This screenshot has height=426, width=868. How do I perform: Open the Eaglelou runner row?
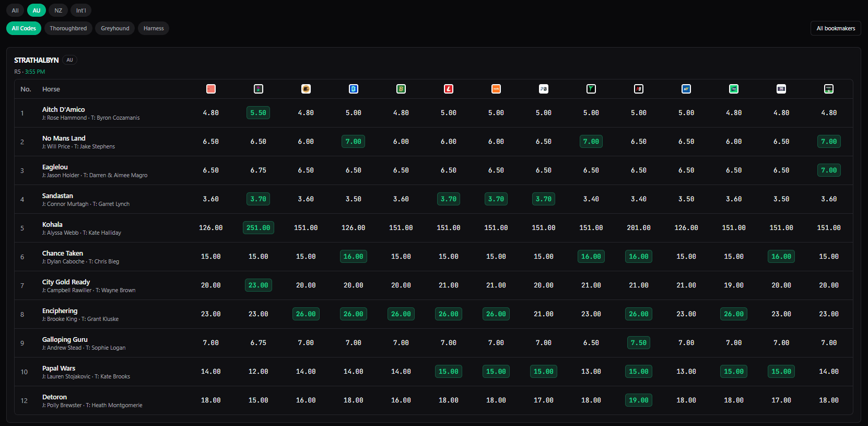point(433,170)
